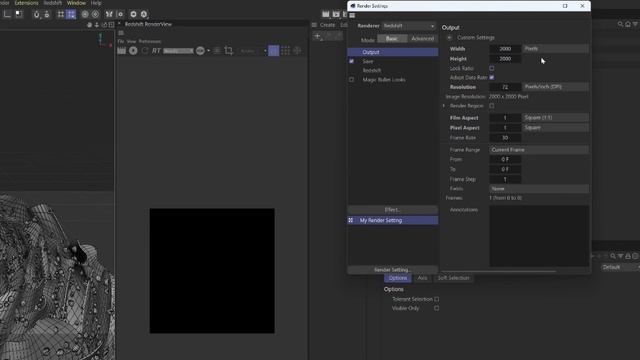Screen dimensions: 640x360
Task: Click the Effect... button
Action: [x=393, y=210]
